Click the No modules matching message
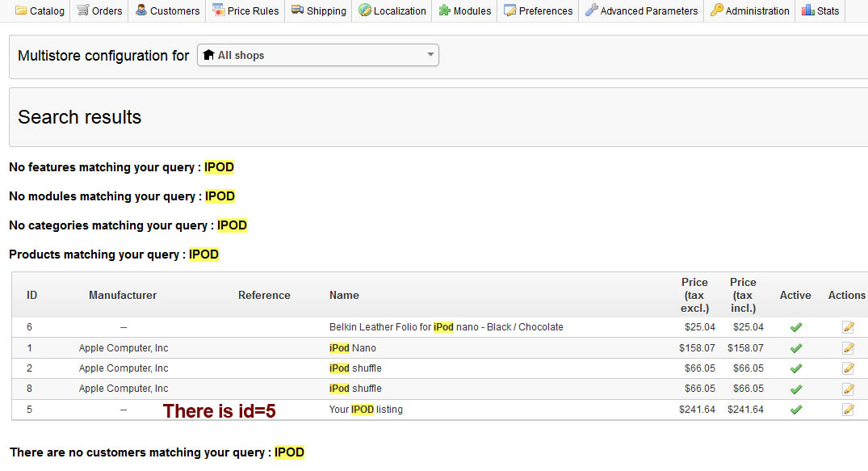Image resolution: width=868 pixels, height=471 pixels. click(x=122, y=196)
